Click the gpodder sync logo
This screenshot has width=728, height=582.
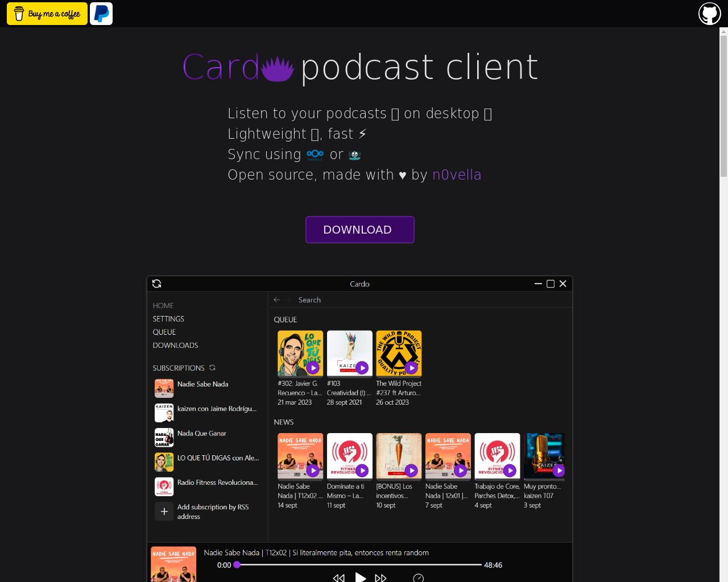click(x=355, y=155)
